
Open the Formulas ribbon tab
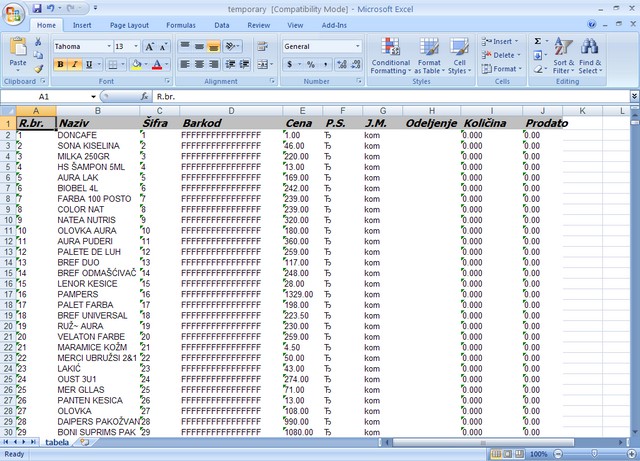pyautogui.click(x=181, y=24)
